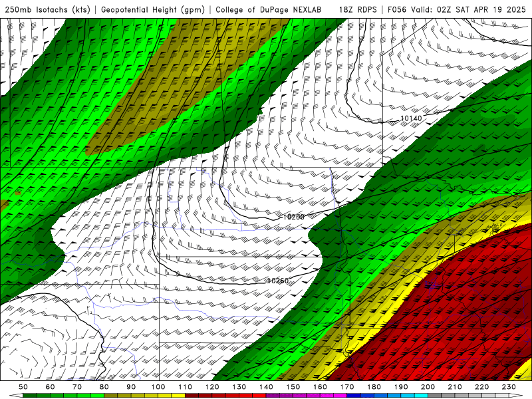Click the 50 value on the color scale
This screenshot has height=399, width=532.
23,387
